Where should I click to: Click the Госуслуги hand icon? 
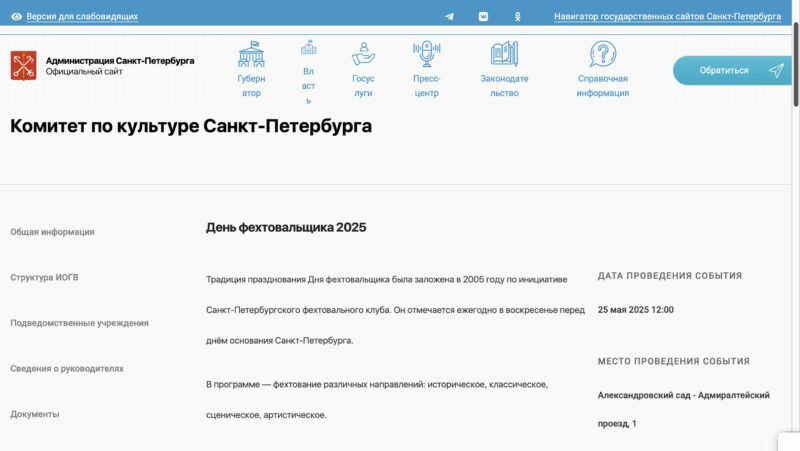tap(363, 54)
